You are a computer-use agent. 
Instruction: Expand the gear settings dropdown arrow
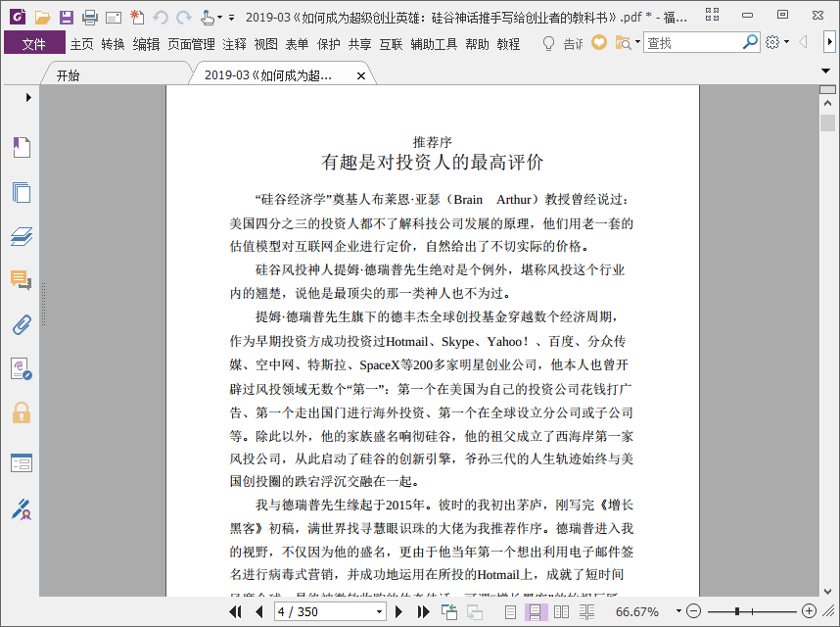[786, 41]
